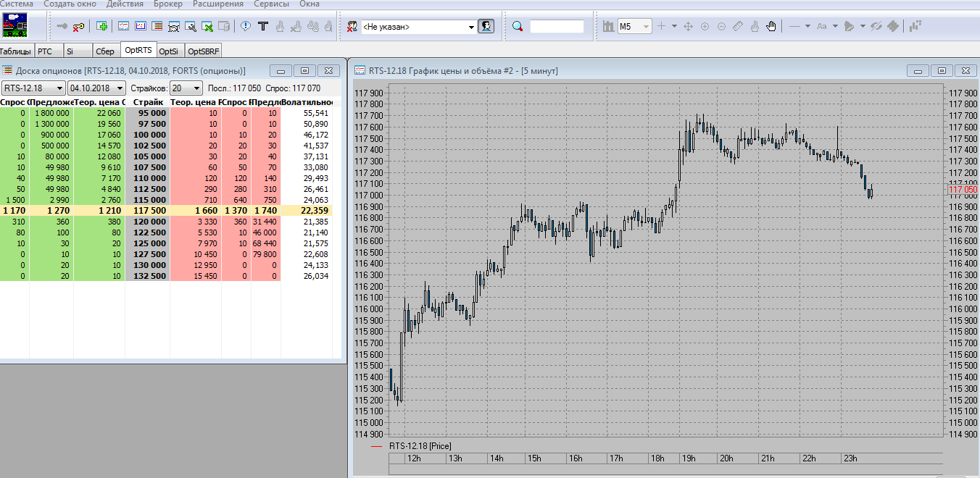Switch to the Сбер tab

tap(105, 51)
